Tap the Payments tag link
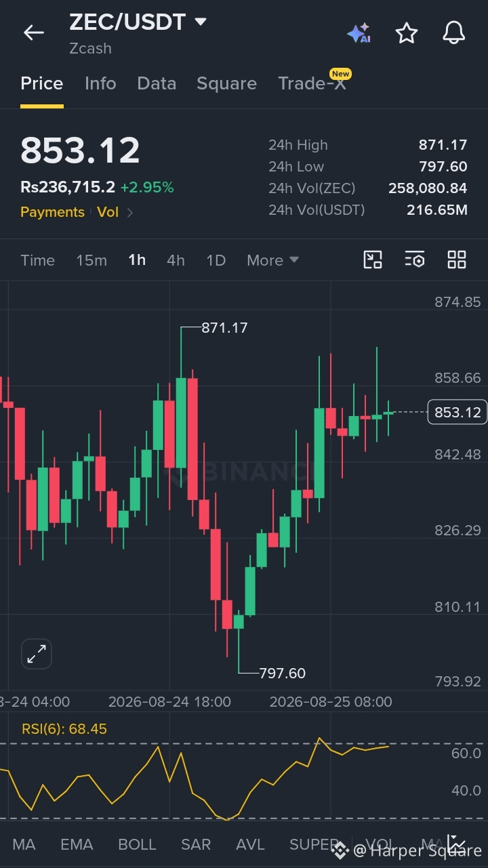This screenshot has height=868, width=488. pos(52,212)
